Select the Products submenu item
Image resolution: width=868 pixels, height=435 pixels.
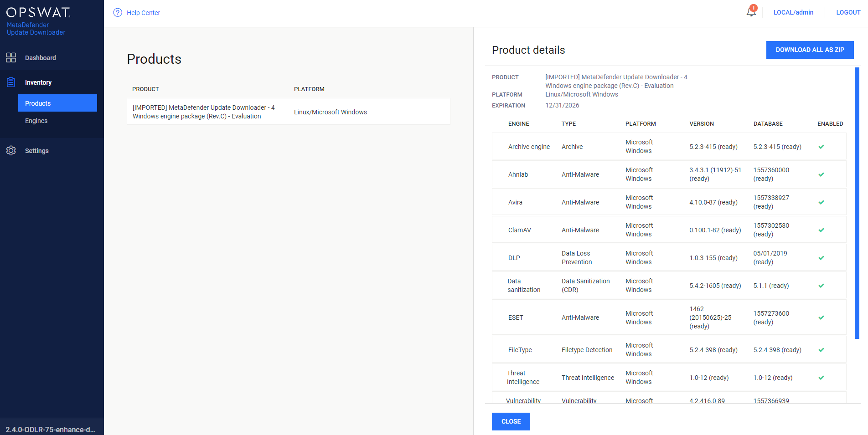click(x=57, y=103)
